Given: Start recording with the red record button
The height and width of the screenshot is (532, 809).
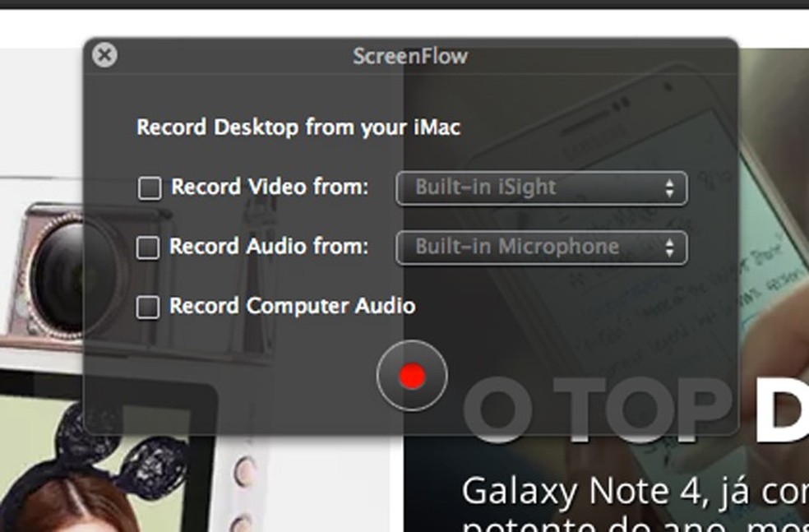Looking at the screenshot, I should click(412, 376).
